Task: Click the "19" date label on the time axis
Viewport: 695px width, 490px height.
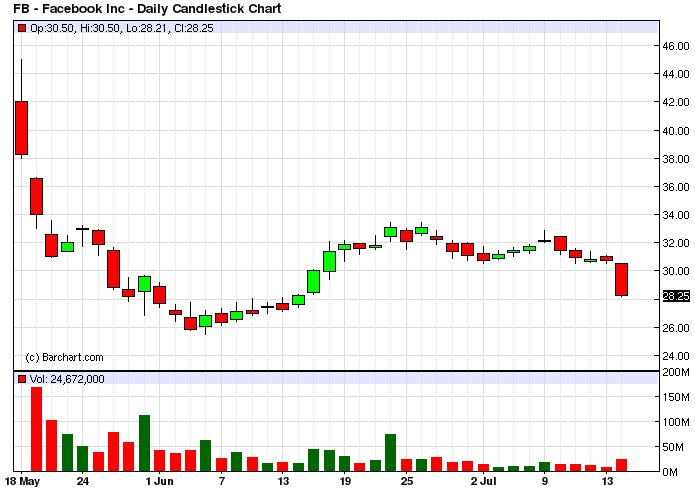Action: [x=344, y=482]
